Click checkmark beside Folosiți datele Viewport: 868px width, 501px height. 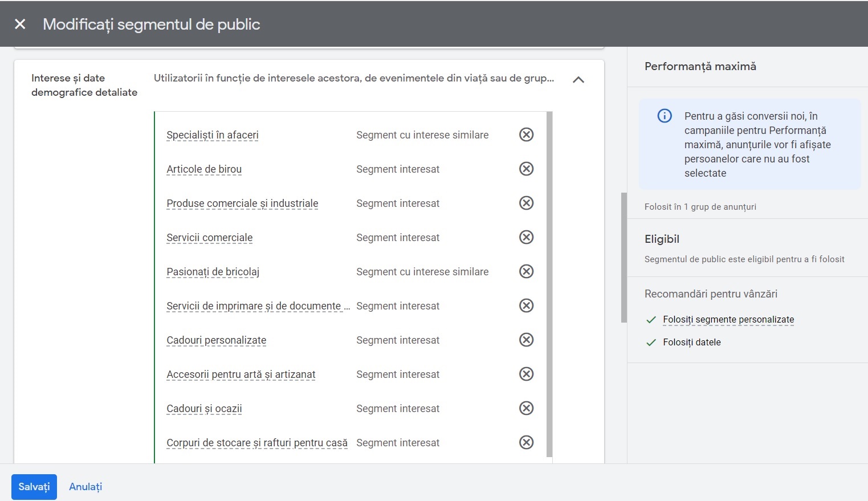[x=651, y=343]
